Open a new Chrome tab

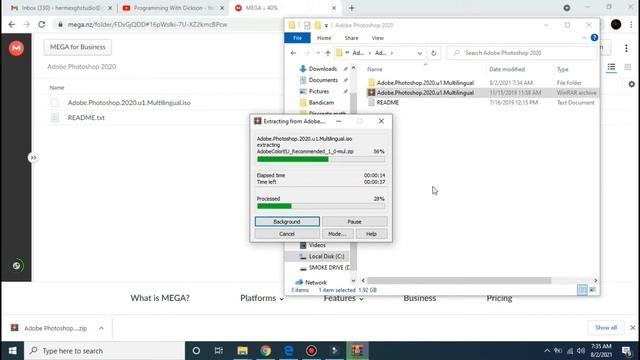[351, 8]
